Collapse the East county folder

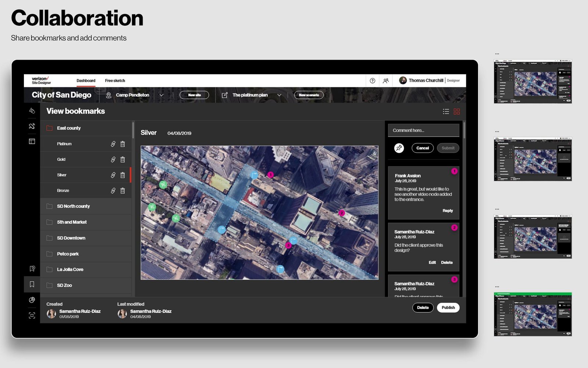(86, 128)
